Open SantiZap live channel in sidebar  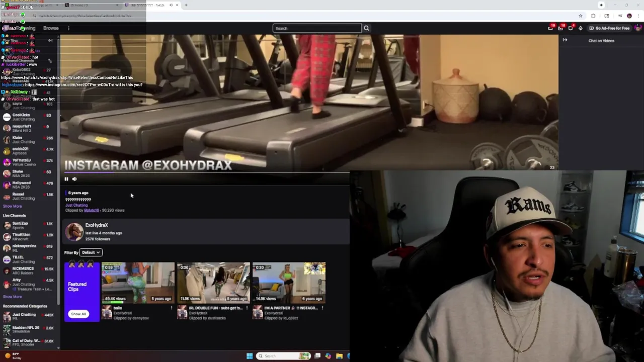click(29, 225)
